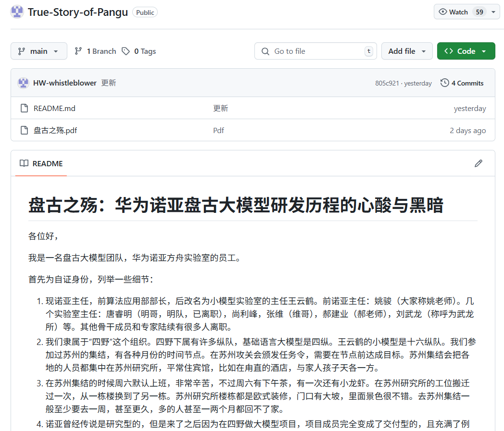Click the HW-whistleblower avatar in commit row
This screenshot has height=431, width=504.
click(23, 83)
